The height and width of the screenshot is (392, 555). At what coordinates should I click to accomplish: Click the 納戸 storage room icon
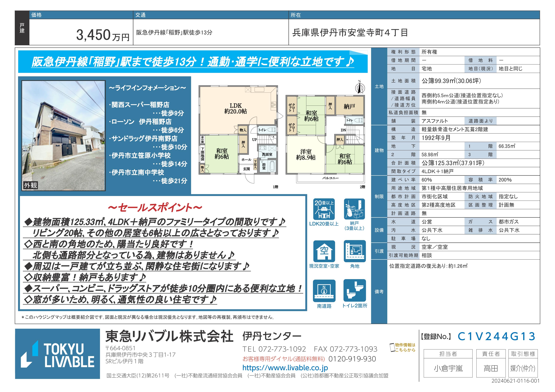354,209
